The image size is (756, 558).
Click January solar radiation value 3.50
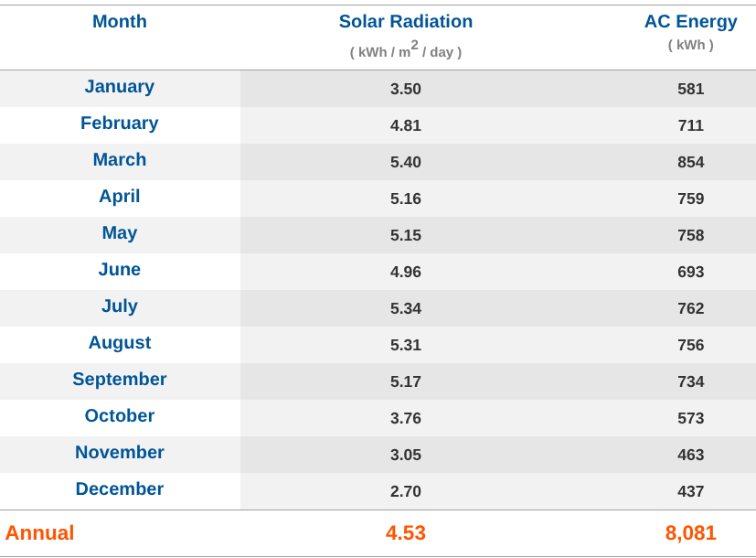pos(406,89)
